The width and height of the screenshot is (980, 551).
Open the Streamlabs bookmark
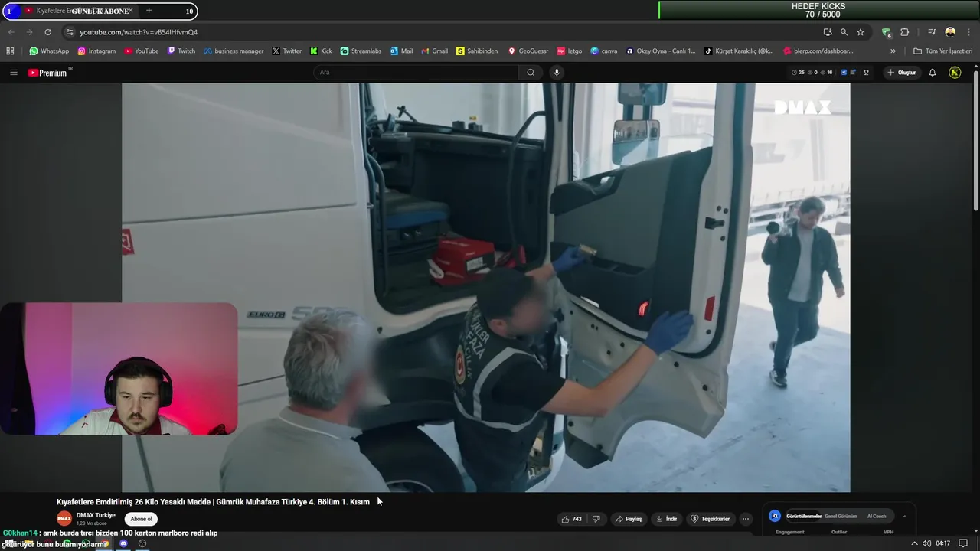coord(361,51)
